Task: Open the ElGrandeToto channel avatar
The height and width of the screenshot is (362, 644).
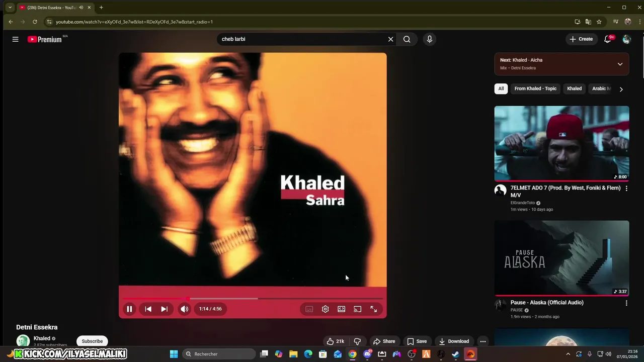Action: [500, 190]
